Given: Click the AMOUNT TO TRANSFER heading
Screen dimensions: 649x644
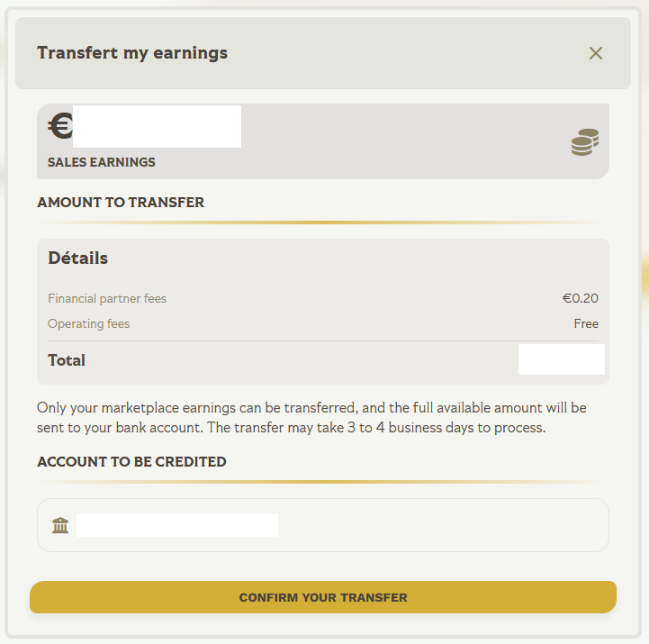Looking at the screenshot, I should pos(121,203).
